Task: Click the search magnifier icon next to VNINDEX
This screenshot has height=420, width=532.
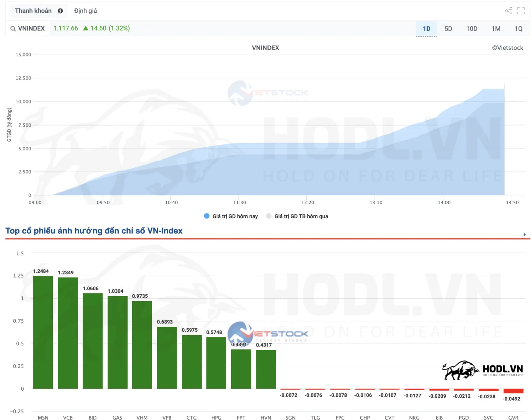Action: 13,29
